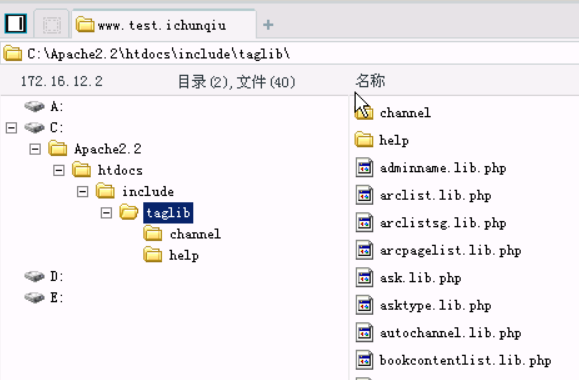Click the C: drive icon
Screen dimensions: 579x380
34,127
